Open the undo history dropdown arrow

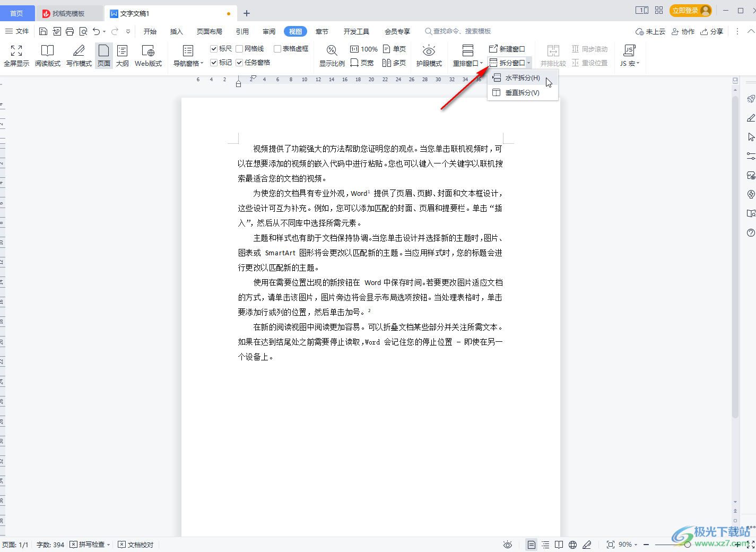coord(105,31)
